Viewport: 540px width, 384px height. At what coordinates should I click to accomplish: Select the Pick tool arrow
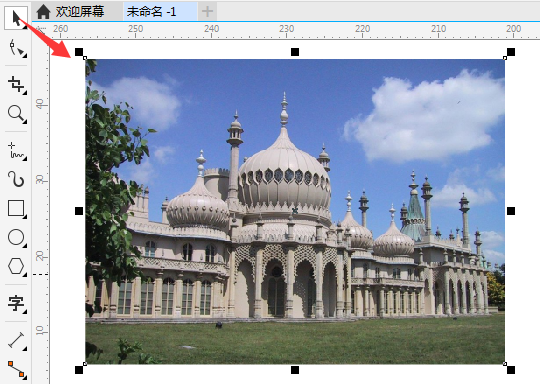pyautogui.click(x=16, y=17)
